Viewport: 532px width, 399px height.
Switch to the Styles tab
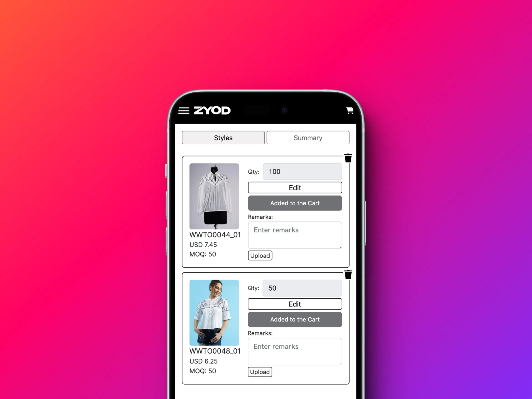tap(223, 138)
